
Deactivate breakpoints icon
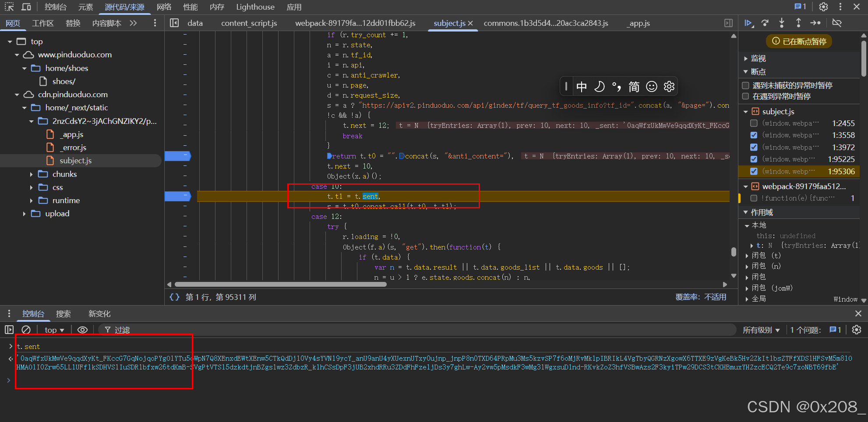coord(837,23)
